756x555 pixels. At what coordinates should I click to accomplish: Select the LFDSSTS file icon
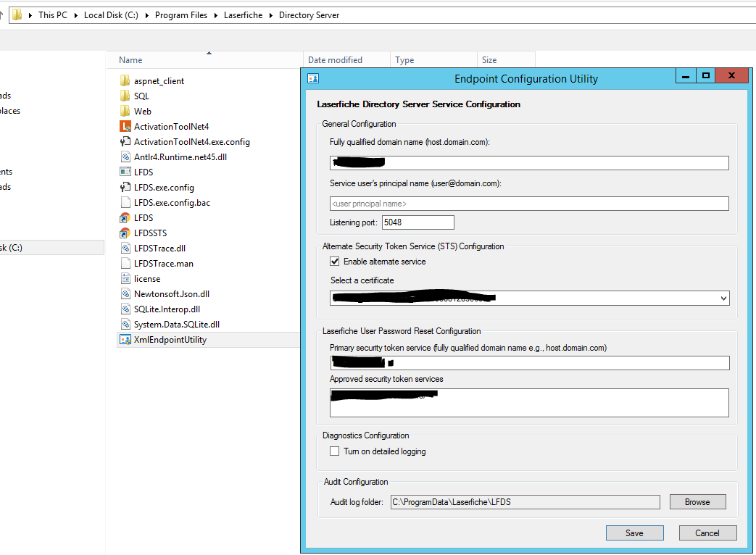(x=125, y=233)
